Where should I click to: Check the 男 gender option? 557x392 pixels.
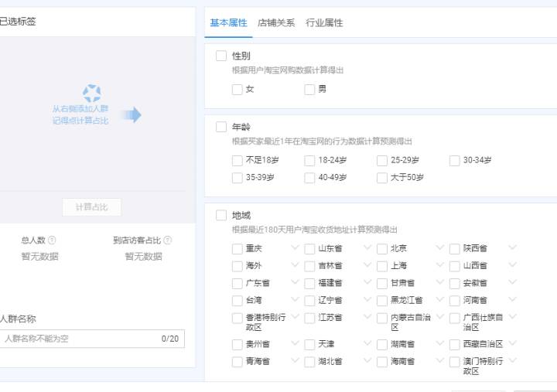click(x=309, y=90)
